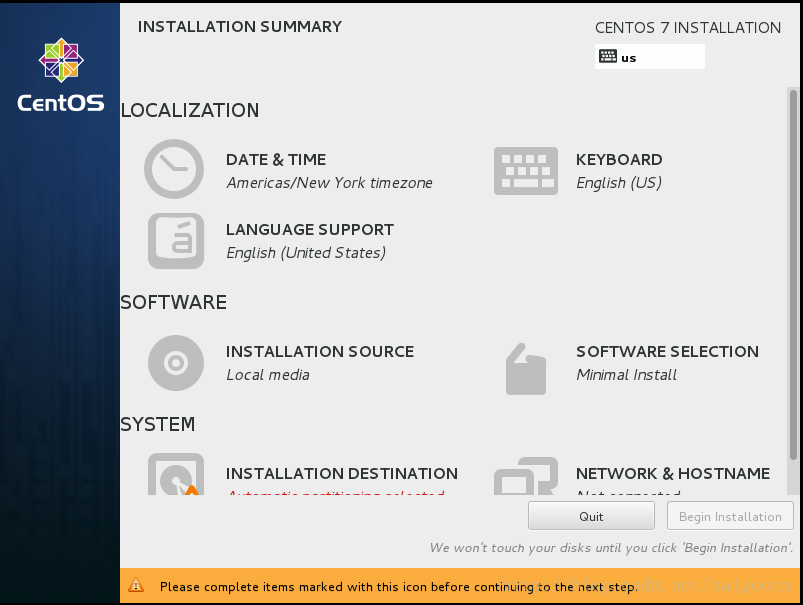Click the Begin Installation button

pyautogui.click(x=730, y=516)
